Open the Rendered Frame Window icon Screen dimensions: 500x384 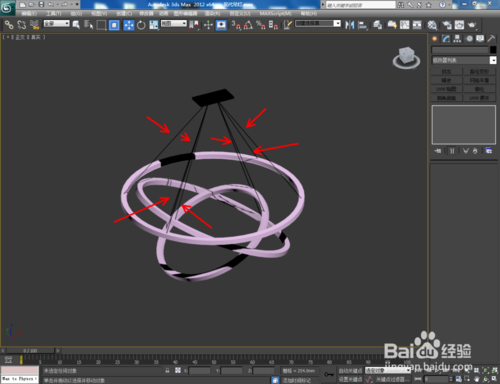coord(459,25)
